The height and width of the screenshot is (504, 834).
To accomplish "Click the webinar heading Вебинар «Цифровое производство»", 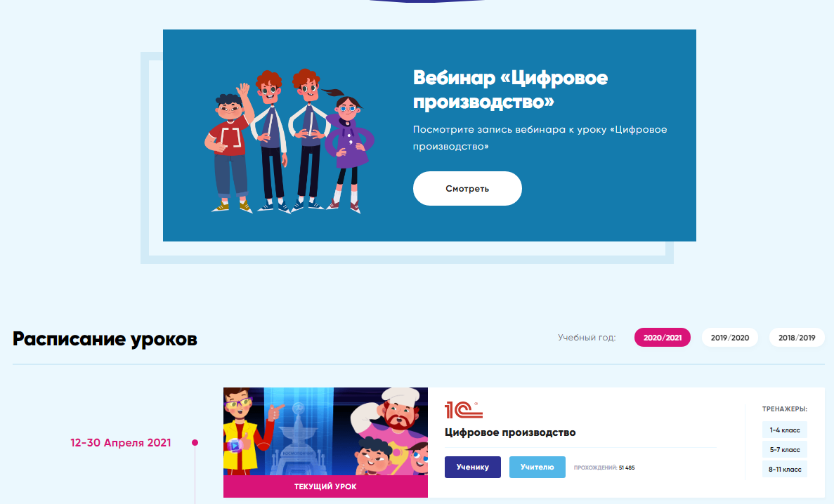I will coord(510,89).
